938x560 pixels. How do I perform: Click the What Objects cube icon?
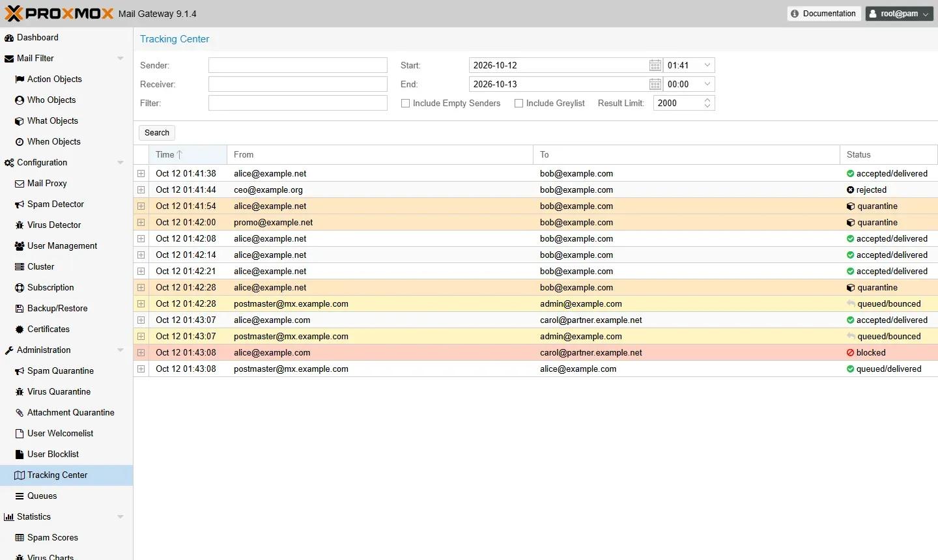[x=20, y=121]
